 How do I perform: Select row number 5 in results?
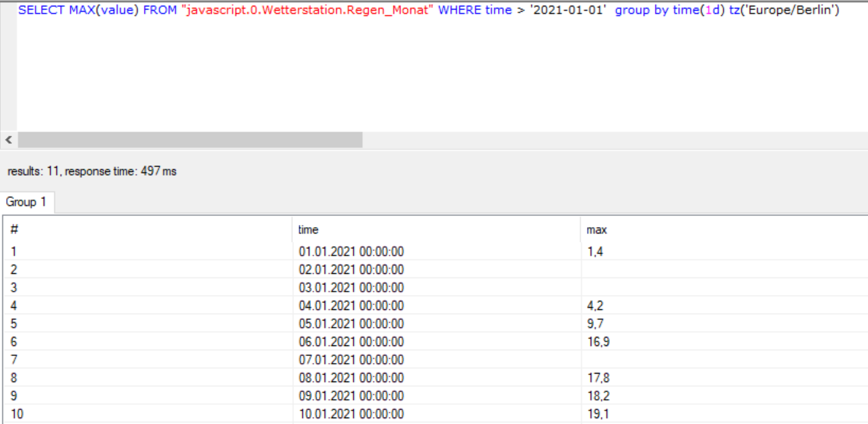[14, 323]
